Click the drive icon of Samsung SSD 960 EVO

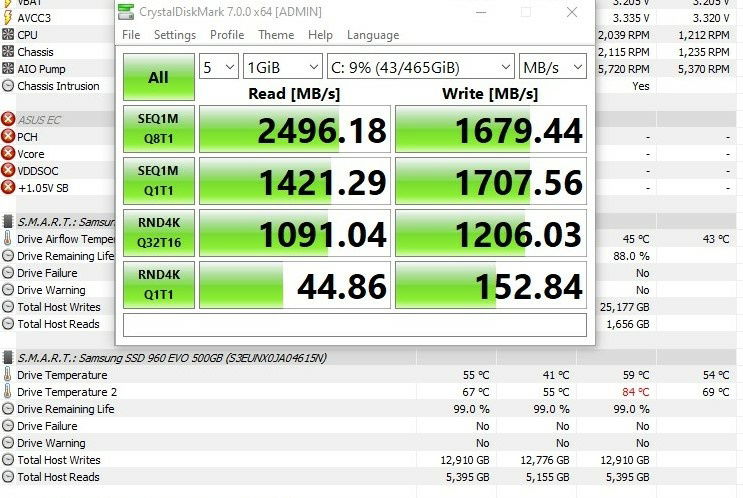click(x=8, y=358)
